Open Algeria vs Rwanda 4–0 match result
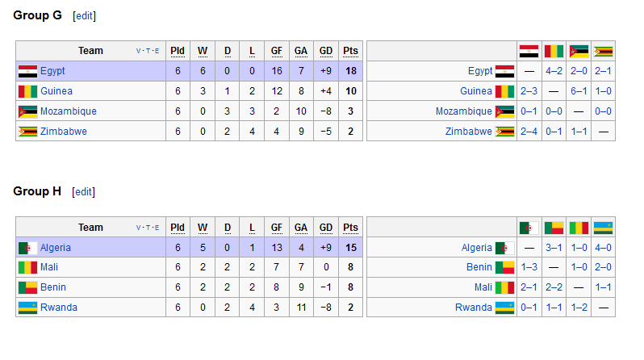This screenshot has height=360, width=644. (604, 248)
